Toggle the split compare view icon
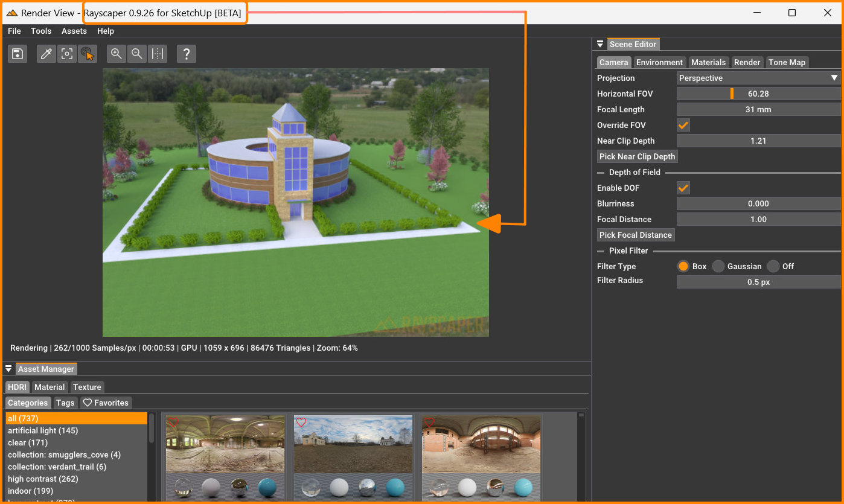Viewport: 844px width, 504px height. click(158, 54)
